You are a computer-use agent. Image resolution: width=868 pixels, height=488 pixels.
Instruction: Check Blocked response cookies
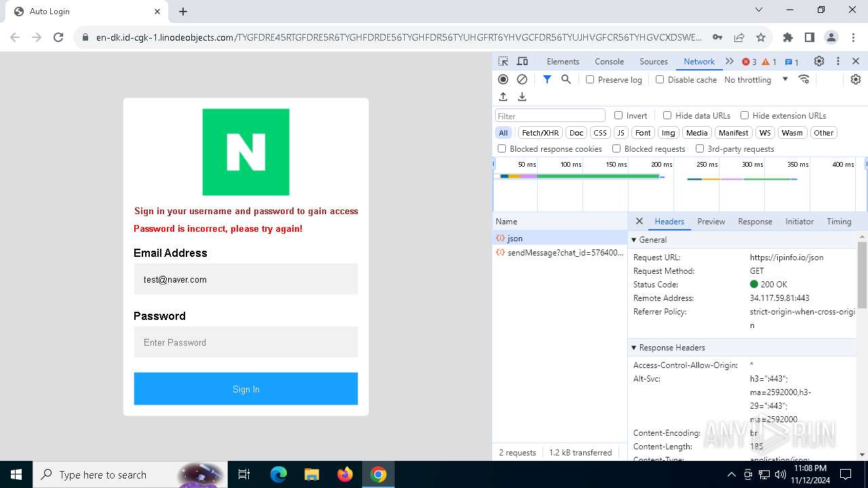point(502,148)
